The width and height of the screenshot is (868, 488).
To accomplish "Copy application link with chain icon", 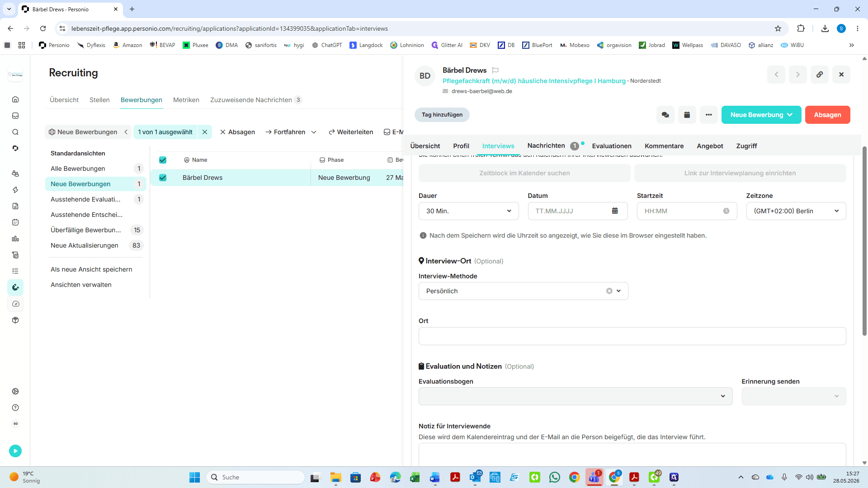I will (x=820, y=75).
